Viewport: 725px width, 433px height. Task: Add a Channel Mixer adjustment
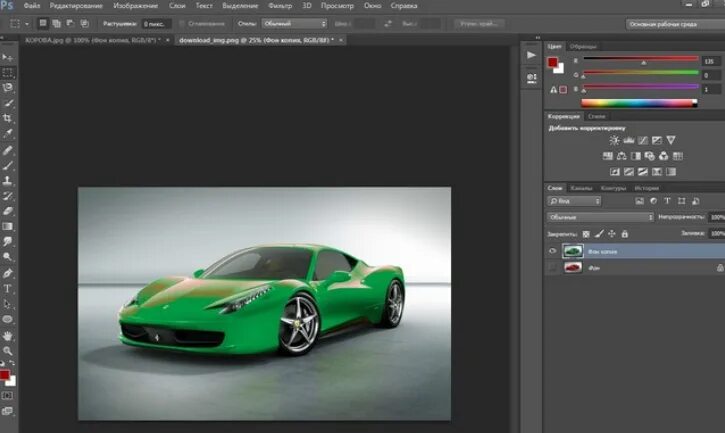[x=664, y=156]
